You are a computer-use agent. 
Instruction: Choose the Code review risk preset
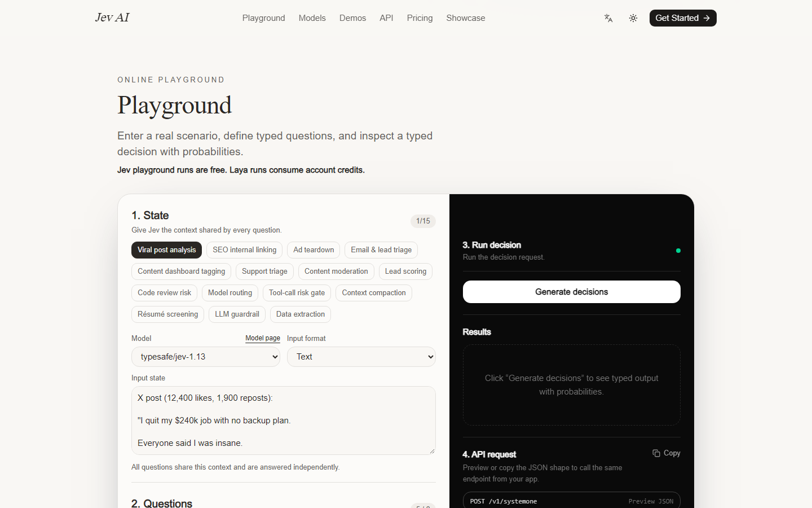(x=165, y=293)
